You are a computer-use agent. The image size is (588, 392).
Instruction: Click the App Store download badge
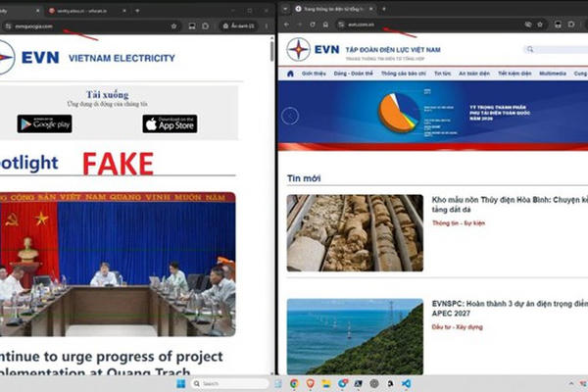click(x=170, y=123)
